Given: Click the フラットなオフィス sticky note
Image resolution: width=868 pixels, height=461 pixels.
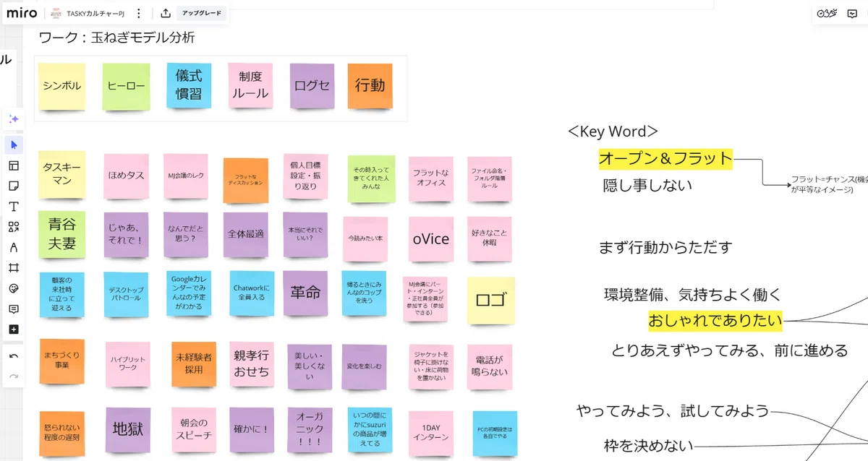Looking at the screenshot, I should click(x=431, y=178).
